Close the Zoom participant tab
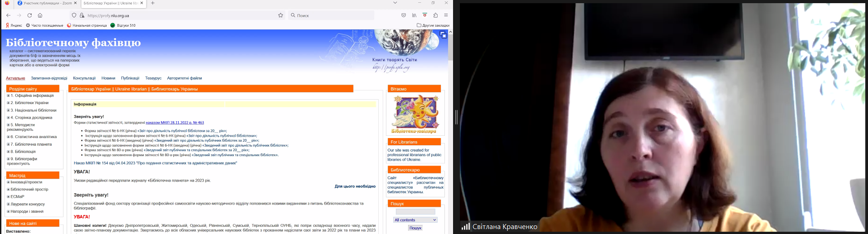868x234 pixels. tap(75, 3)
